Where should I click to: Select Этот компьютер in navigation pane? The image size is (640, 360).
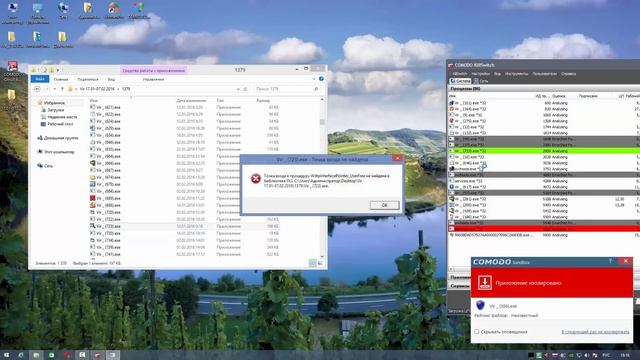[59, 152]
